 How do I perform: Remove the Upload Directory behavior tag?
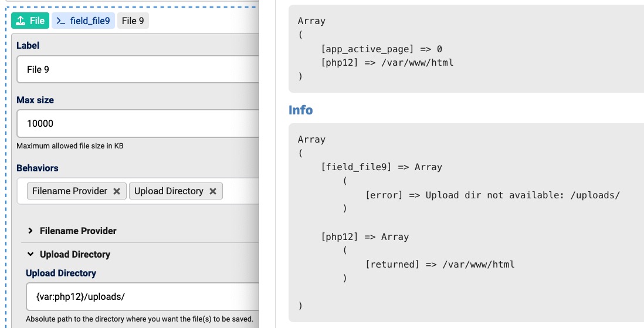[x=213, y=191]
